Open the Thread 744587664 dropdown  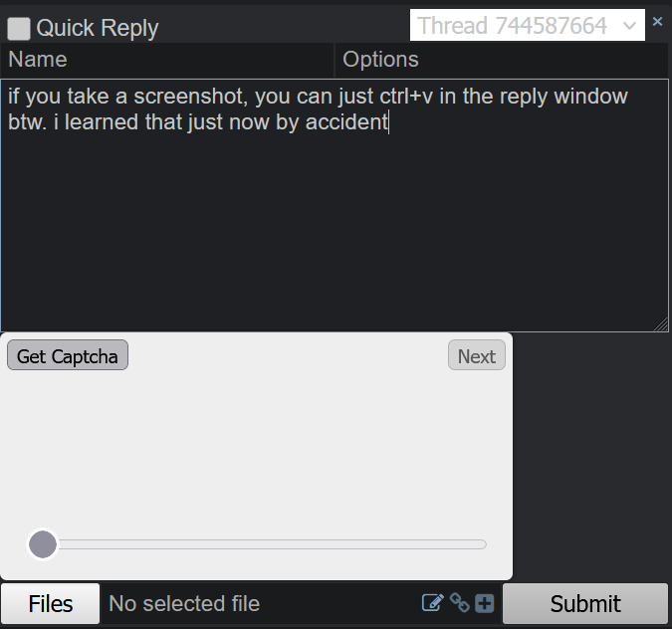pos(527,25)
